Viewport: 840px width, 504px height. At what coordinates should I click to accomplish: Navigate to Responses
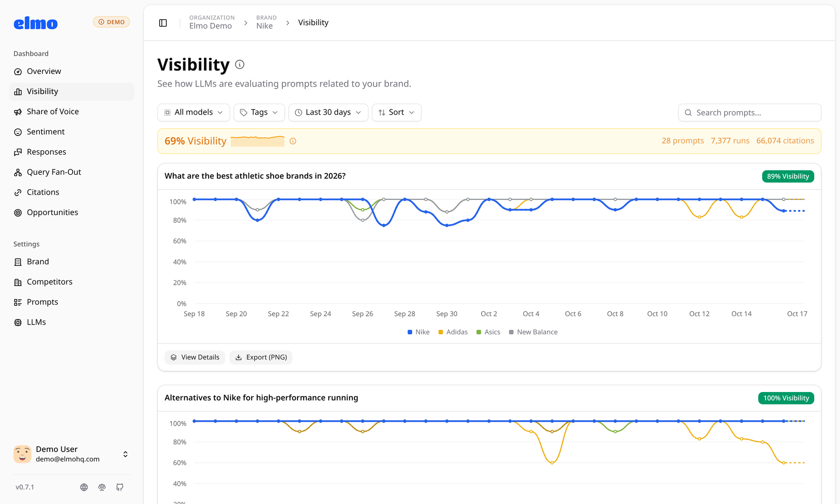(72, 152)
